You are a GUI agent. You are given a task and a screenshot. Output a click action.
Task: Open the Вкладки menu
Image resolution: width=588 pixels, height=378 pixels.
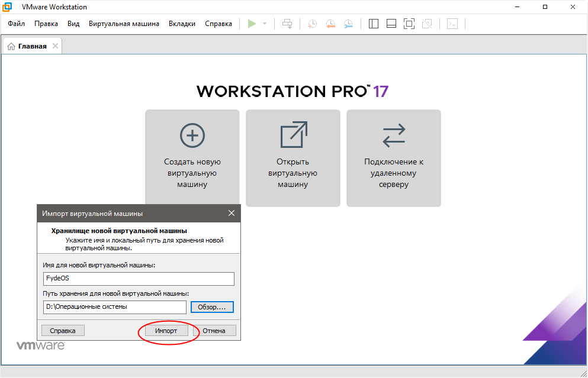[182, 24]
